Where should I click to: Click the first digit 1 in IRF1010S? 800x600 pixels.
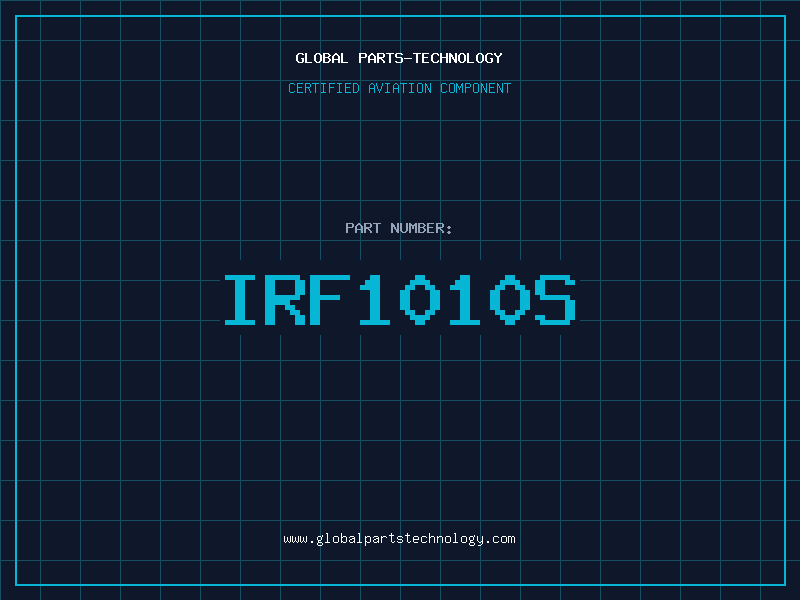[x=376, y=300]
